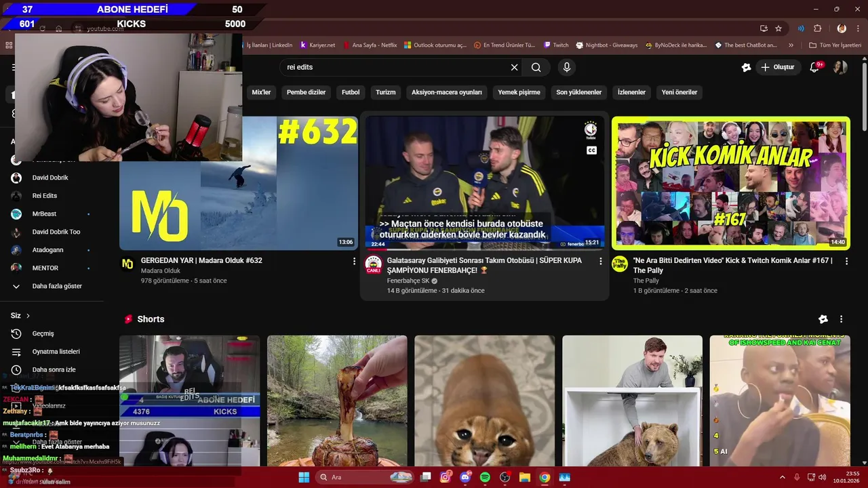Select the Yeni öneriler filter chip
This screenshot has width=868, height=488.
[679, 92]
